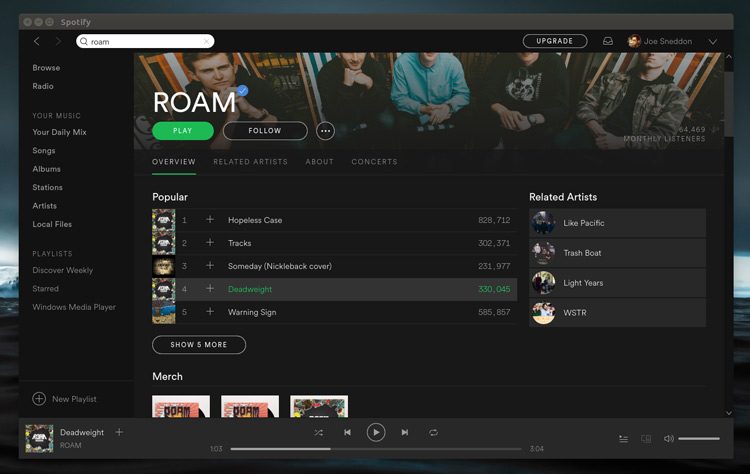The height and width of the screenshot is (474, 750).
Task: Open Radio in the sidebar
Action: [43, 86]
